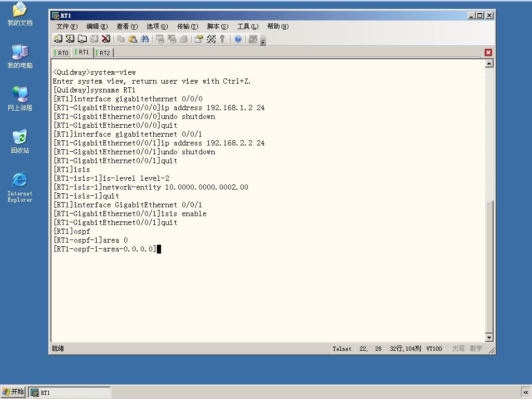
Task: Open Session Options from the toolbar
Action: [x=199, y=39]
